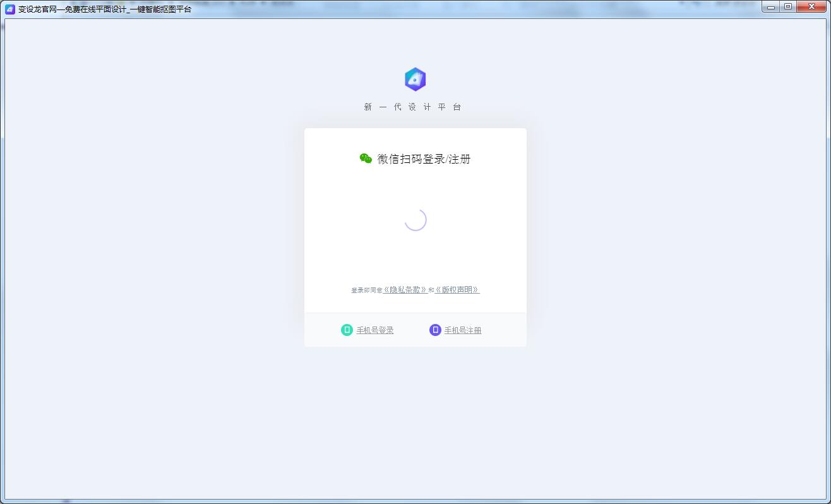
Task: Click the loading spinner in the QR area
Action: (415, 220)
